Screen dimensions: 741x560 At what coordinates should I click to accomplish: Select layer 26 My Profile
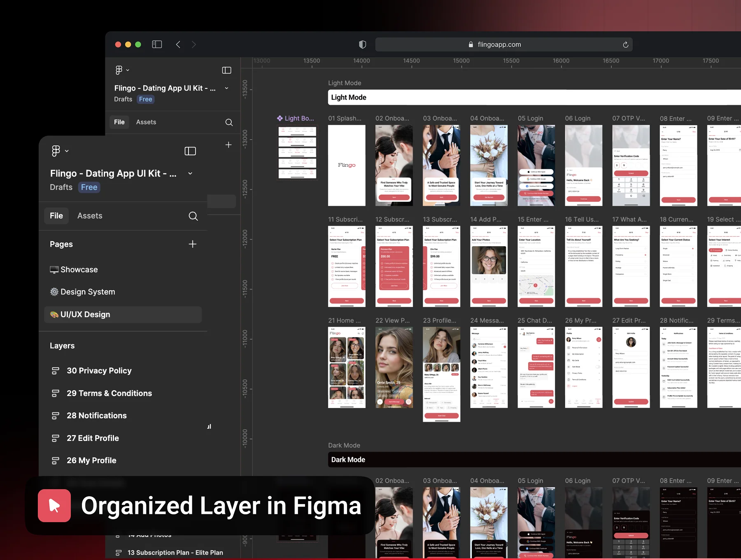92,461
